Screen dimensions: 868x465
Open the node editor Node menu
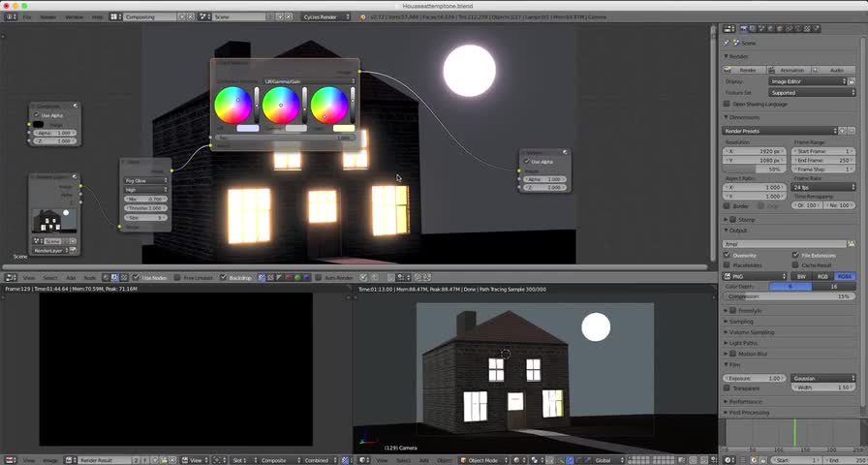(90, 277)
